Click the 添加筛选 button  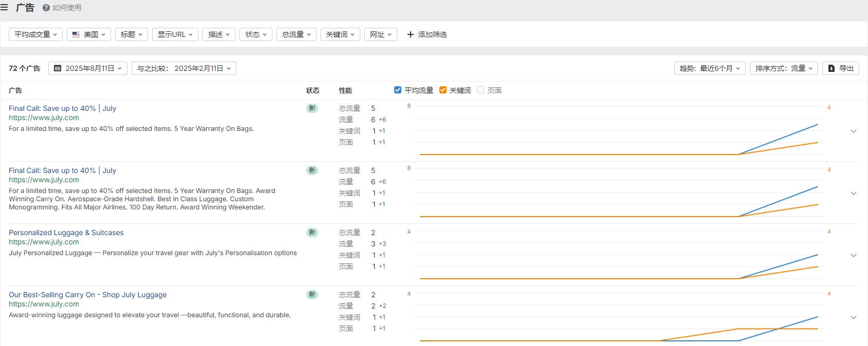pyautogui.click(x=427, y=34)
